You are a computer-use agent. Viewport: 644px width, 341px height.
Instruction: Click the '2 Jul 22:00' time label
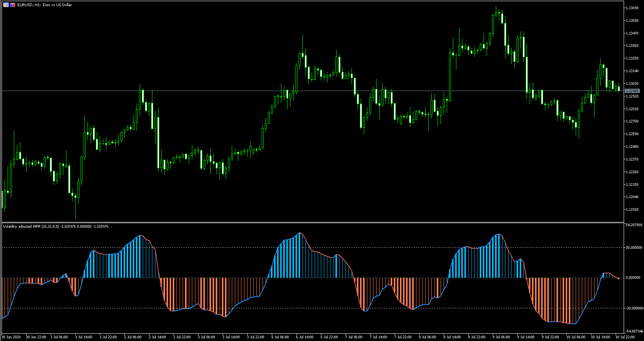(182, 337)
